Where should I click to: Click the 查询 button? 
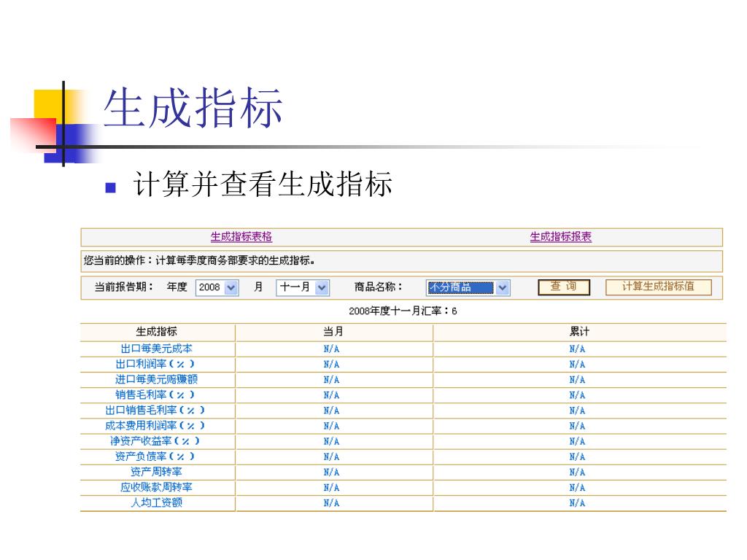coord(564,287)
